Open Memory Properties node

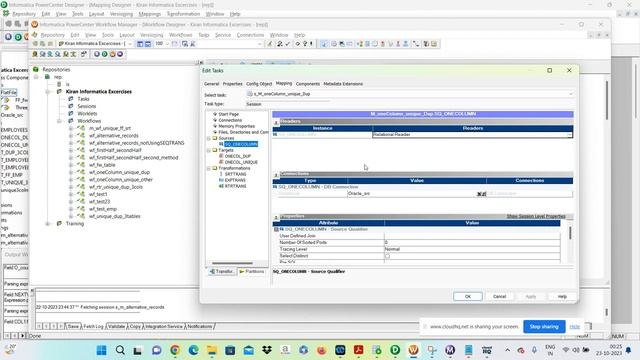236,126
